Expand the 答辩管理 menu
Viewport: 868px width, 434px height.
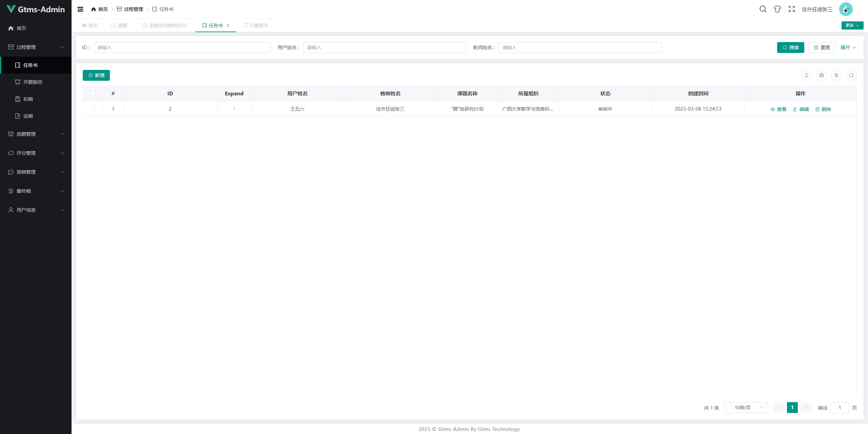[x=36, y=172]
